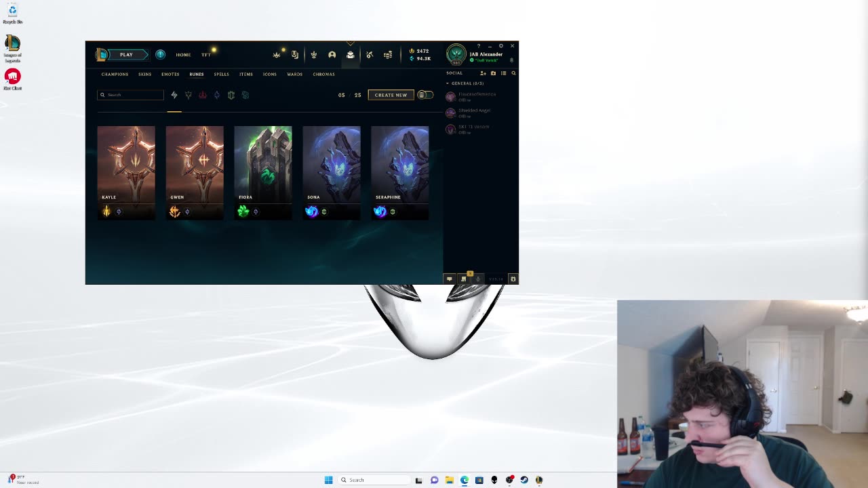Screen dimensions: 868x488
Task: Open Microsoft Edge from the taskbar
Action: pyautogui.click(x=465, y=480)
